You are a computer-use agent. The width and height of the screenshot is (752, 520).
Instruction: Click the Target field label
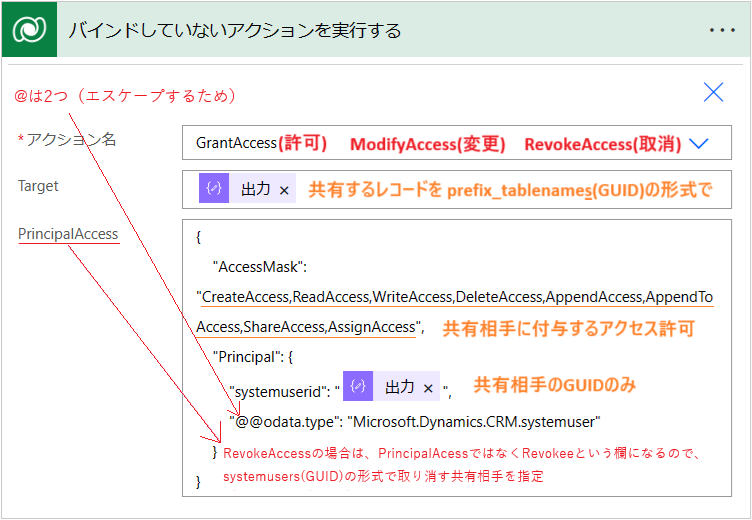pyautogui.click(x=38, y=186)
